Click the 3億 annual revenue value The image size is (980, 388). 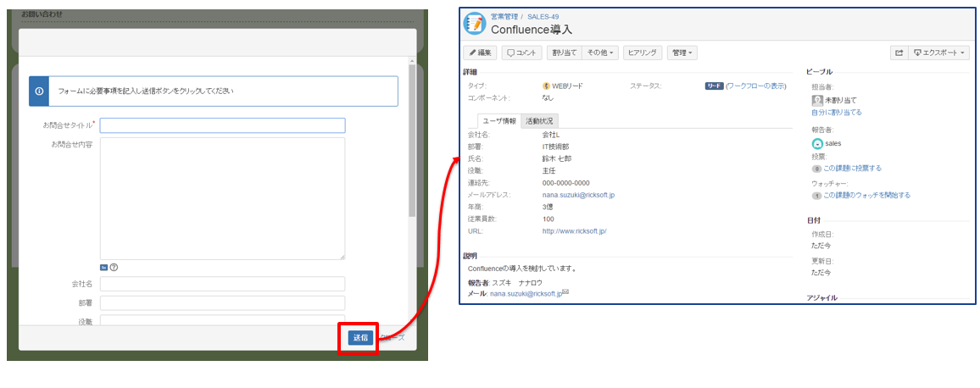tap(548, 207)
